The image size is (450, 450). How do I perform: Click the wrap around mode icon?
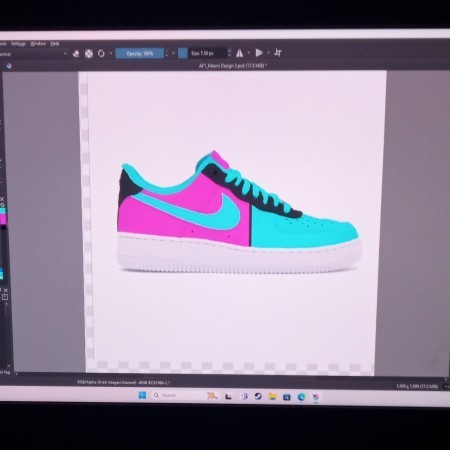click(278, 52)
